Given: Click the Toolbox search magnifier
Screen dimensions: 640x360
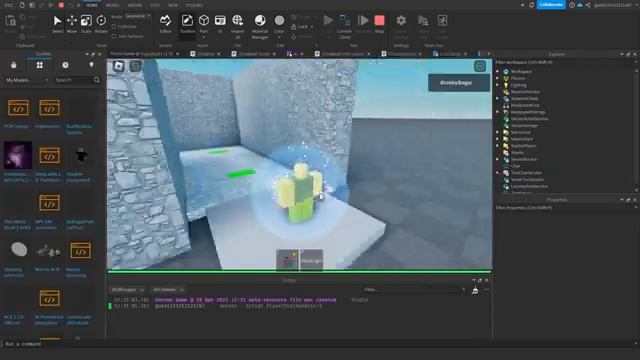Looking at the screenshot, I should tap(97, 80).
